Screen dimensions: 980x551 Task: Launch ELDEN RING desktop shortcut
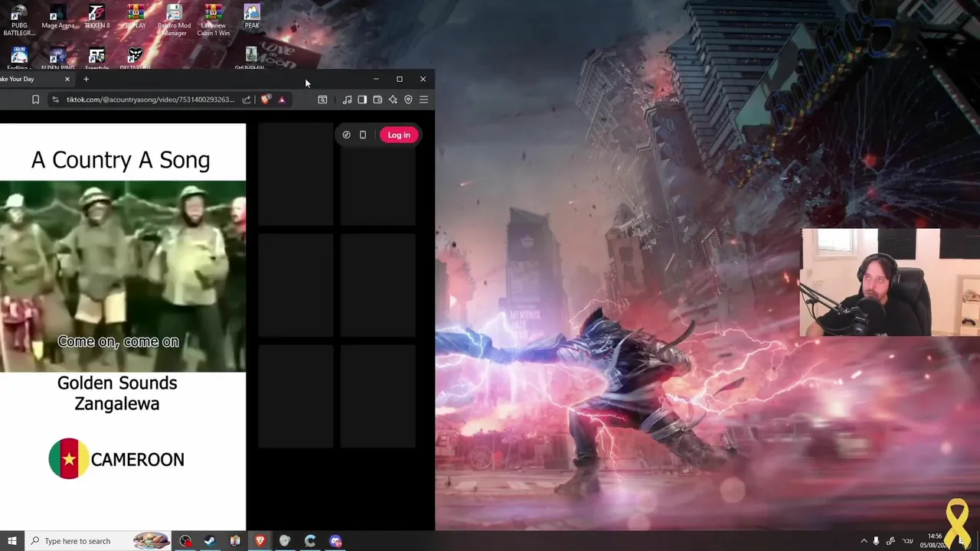(x=58, y=58)
